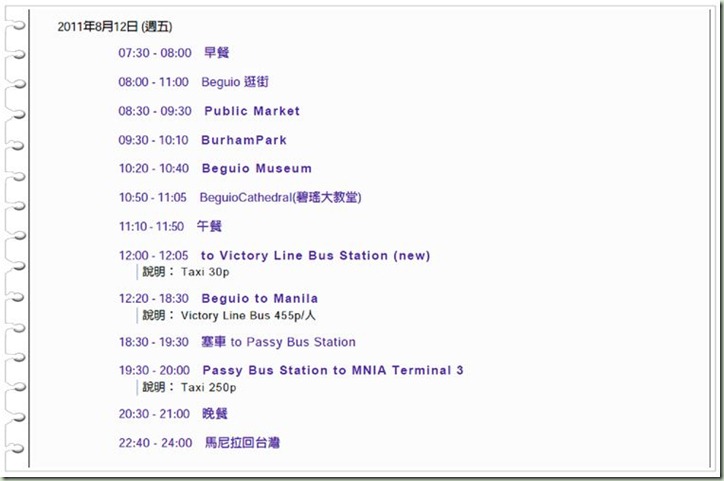The image size is (724, 481).
Task: Click the date header 2011年8月12日 (週五)
Action: point(115,26)
